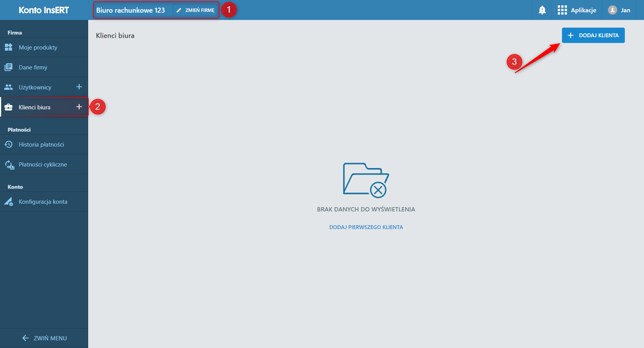Click the Konfiguracja konta gear icon
Viewport: 644px width, 348px height.
(8, 201)
